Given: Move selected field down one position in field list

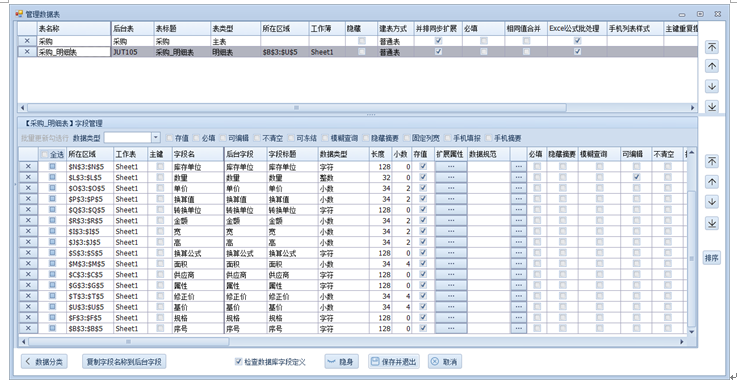Looking at the screenshot, I should (x=712, y=202).
